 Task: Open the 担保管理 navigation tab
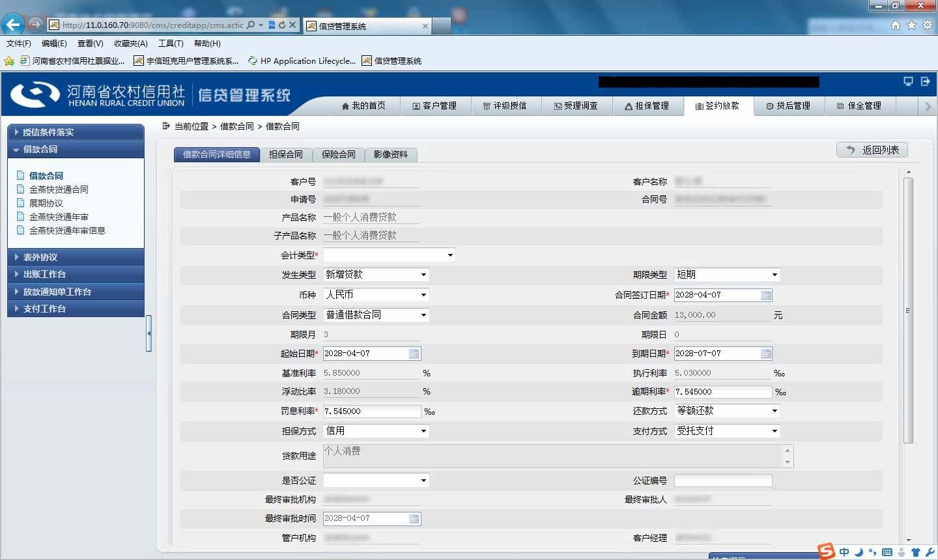point(647,105)
